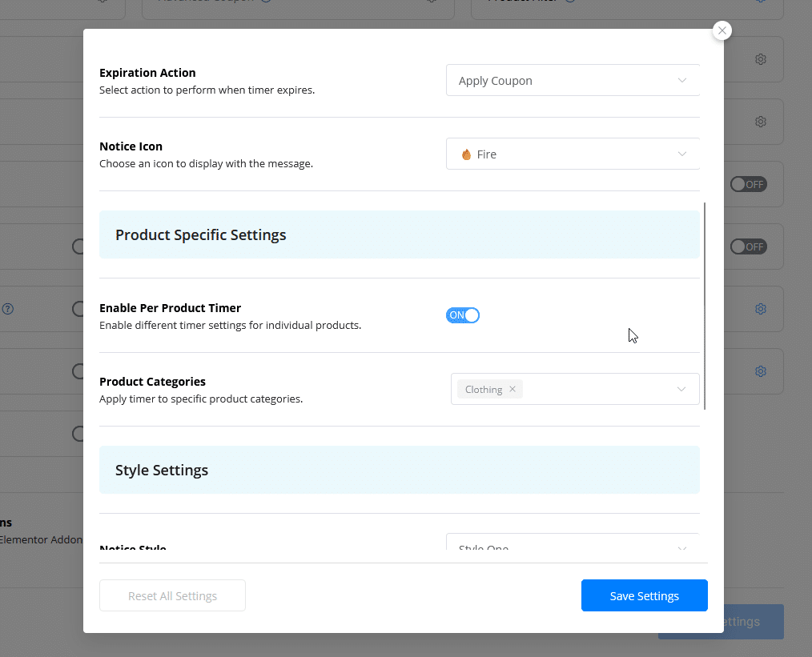Click inside the Product Categories input field

(601, 389)
